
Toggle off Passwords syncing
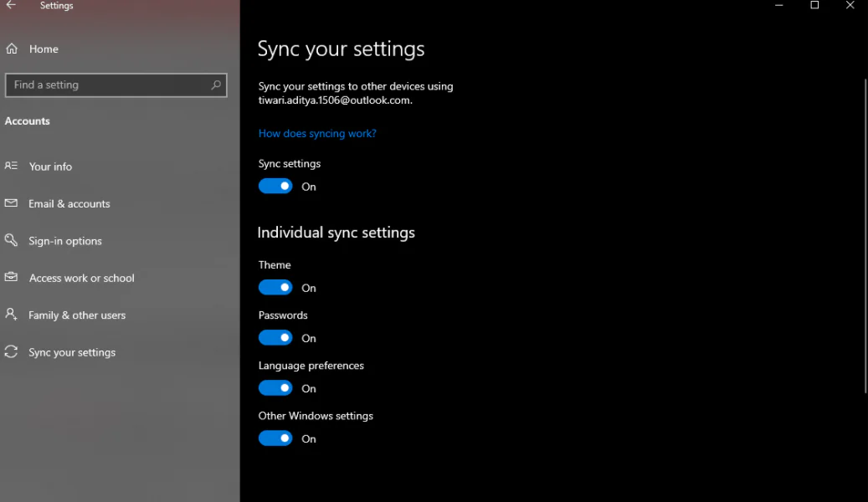point(275,338)
